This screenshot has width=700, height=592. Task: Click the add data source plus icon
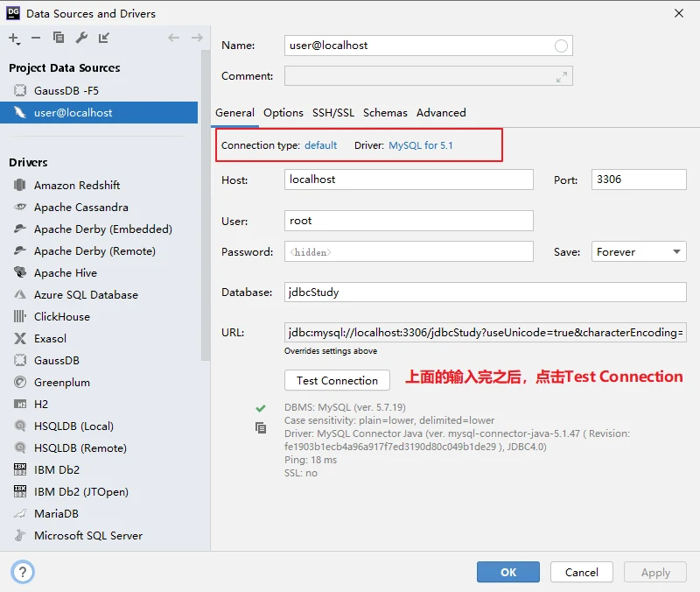pos(14,38)
